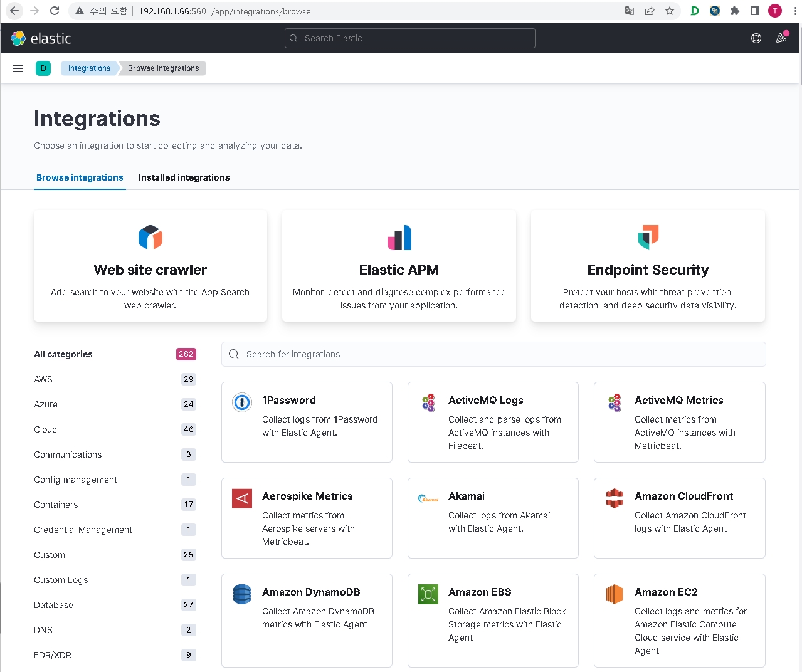Click the green Amazon EBS icon
Viewport: 802px width, 672px height.
click(x=428, y=594)
